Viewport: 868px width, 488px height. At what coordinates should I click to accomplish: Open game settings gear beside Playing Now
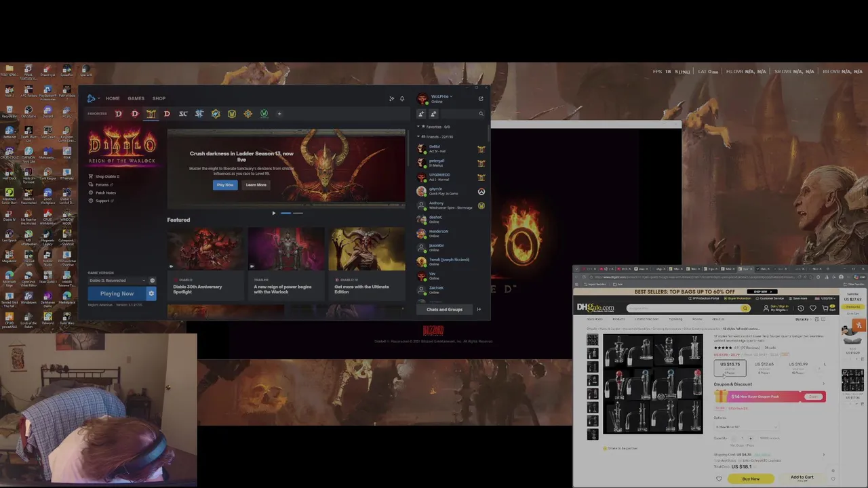[x=151, y=294]
